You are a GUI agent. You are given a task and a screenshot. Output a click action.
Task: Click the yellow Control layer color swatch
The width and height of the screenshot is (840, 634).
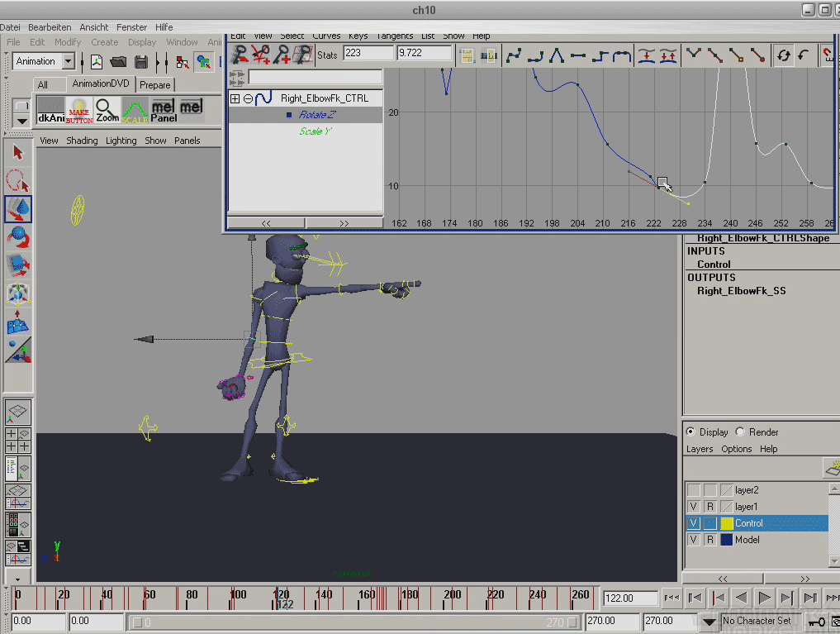point(727,523)
